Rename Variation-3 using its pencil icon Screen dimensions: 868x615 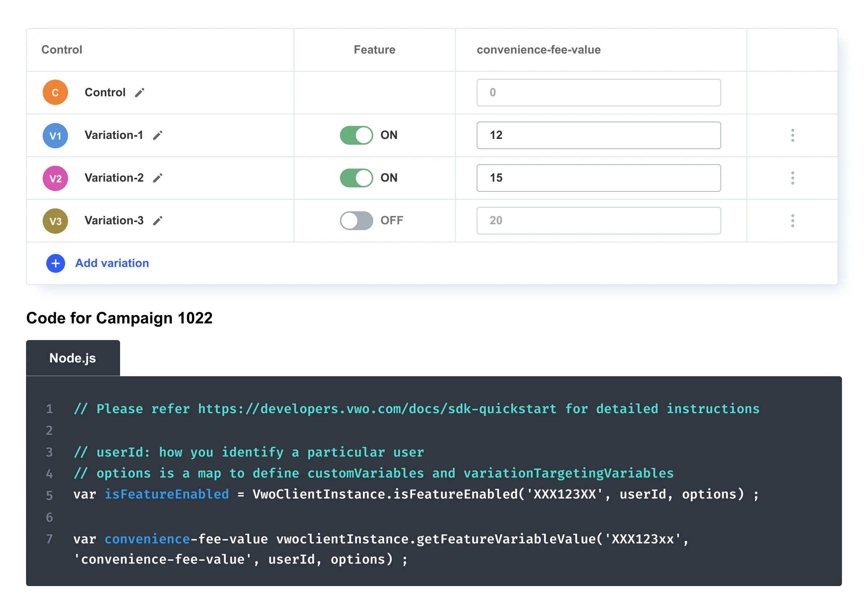click(x=157, y=221)
